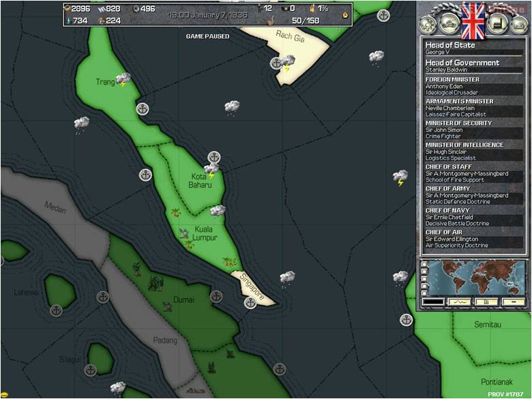Click the manpower icon beside 12
Screen dimensions: 532x399
point(260,8)
